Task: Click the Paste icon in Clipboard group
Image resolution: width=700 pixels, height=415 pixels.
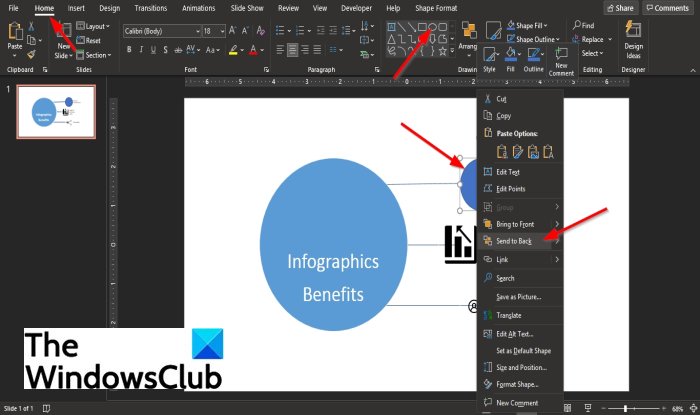Action: click(15, 34)
